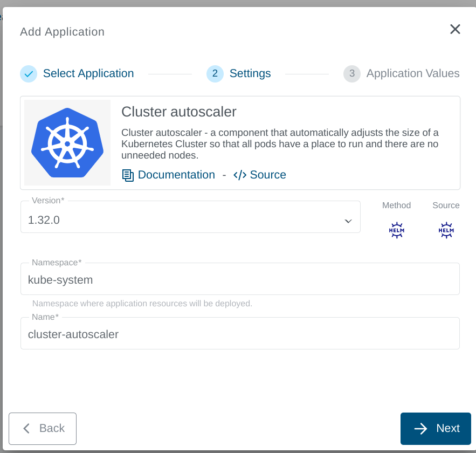
Task: Click the Kubernetes wheel logo for Cluster autoscaler
Action: [x=67, y=142]
